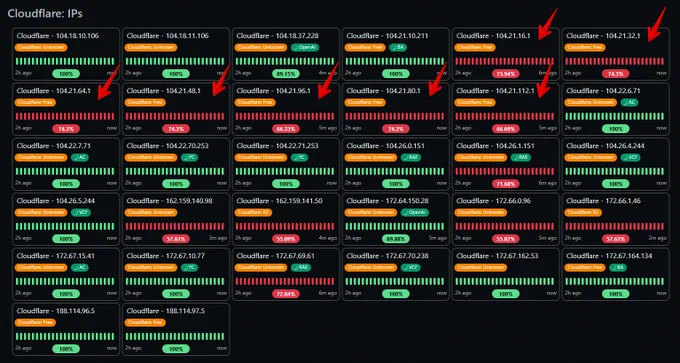Viewport: 680px width, 363px height.
Task: Click the VCF tag on the 104.26.4.244 card
Action: point(630,157)
